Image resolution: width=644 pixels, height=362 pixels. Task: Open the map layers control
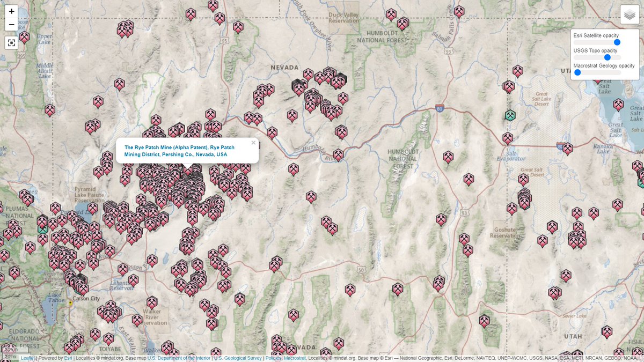click(x=630, y=14)
